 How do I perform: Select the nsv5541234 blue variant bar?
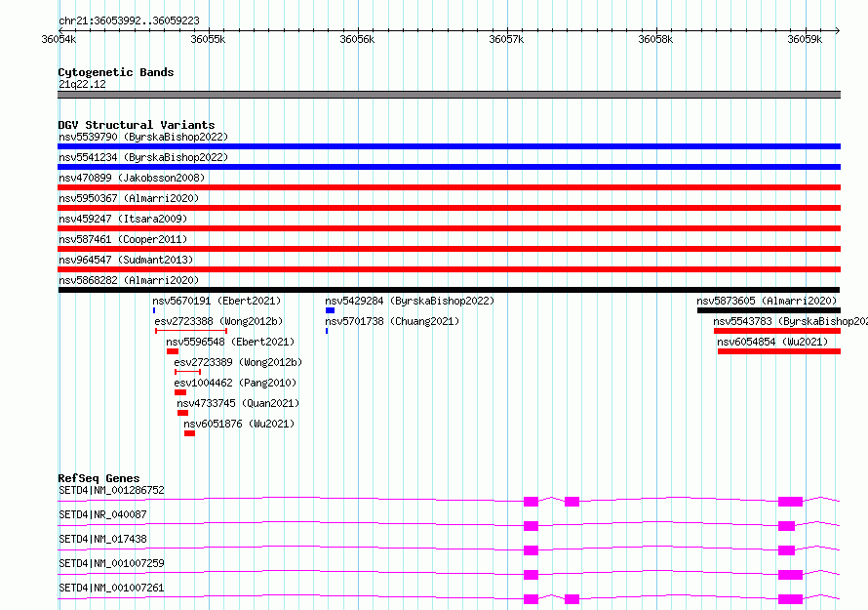pos(449,167)
